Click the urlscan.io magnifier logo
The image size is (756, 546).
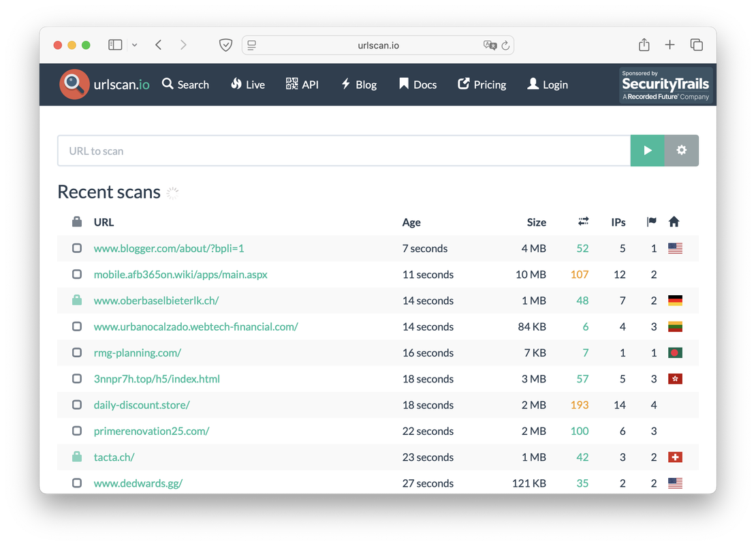click(74, 85)
